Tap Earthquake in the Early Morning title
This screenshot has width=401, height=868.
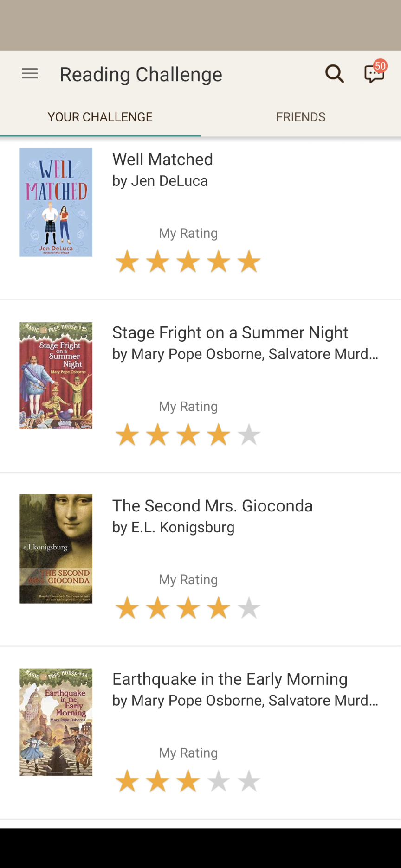pyautogui.click(x=230, y=679)
